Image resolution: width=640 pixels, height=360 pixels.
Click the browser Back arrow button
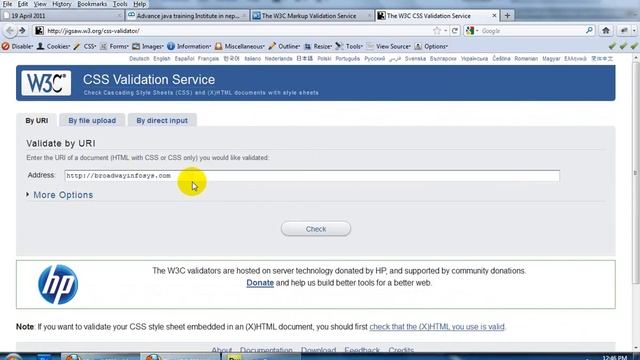pyautogui.click(x=10, y=31)
